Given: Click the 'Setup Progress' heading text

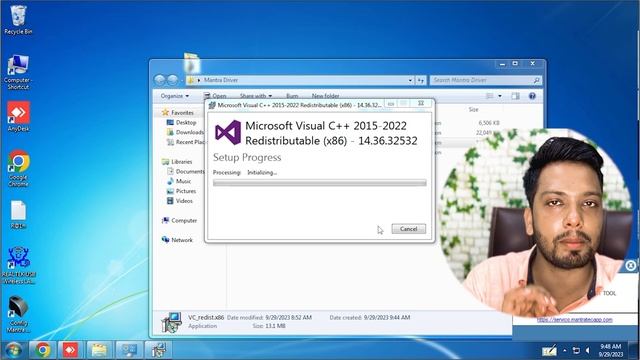Looking at the screenshot, I should 247,158.
